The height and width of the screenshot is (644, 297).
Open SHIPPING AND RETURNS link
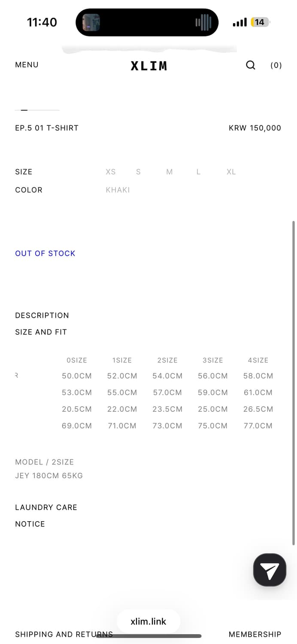tap(64, 635)
